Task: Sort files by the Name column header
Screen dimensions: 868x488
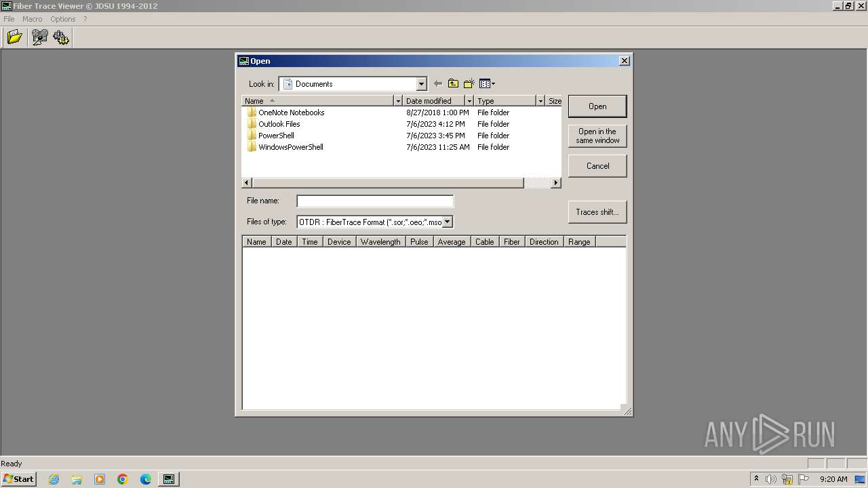Action: 317,101
